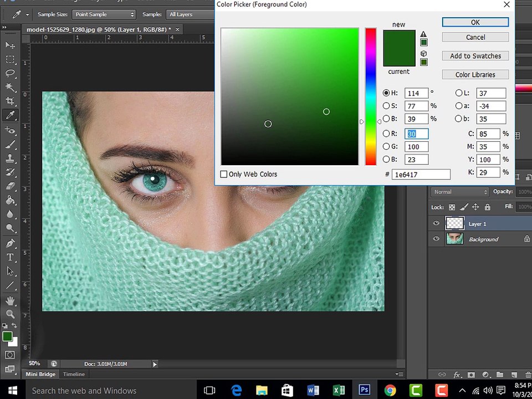Open the Sample All Layers dropdown

(x=190, y=14)
